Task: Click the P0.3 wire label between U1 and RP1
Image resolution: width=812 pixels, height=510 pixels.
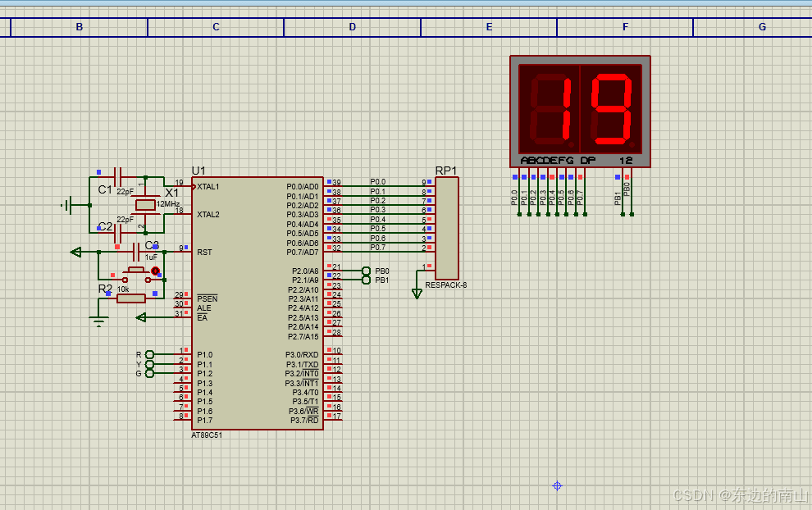Action: tap(378, 210)
